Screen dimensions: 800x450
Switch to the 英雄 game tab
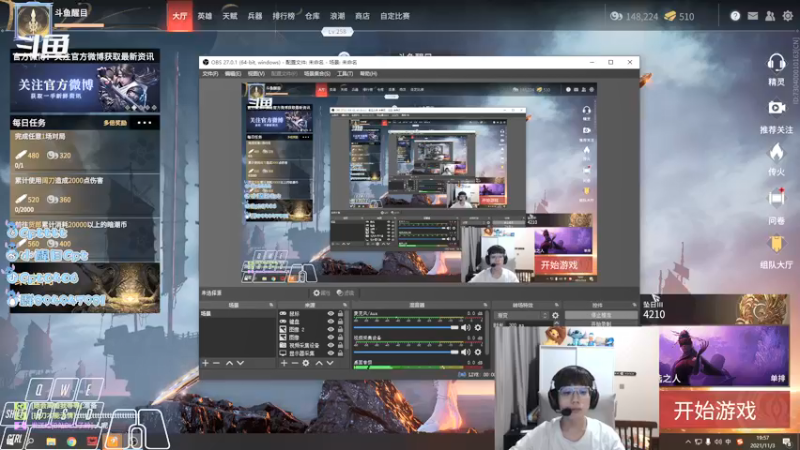[x=205, y=16]
